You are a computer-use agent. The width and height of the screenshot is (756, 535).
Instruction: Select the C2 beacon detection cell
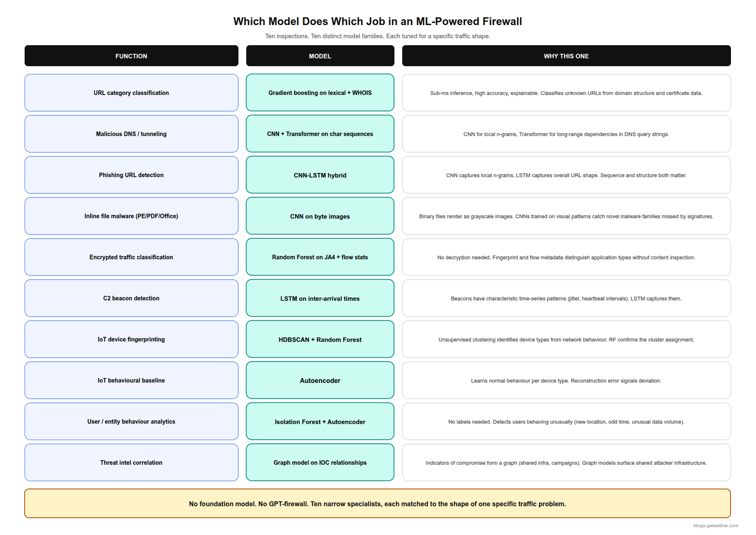[131, 298]
